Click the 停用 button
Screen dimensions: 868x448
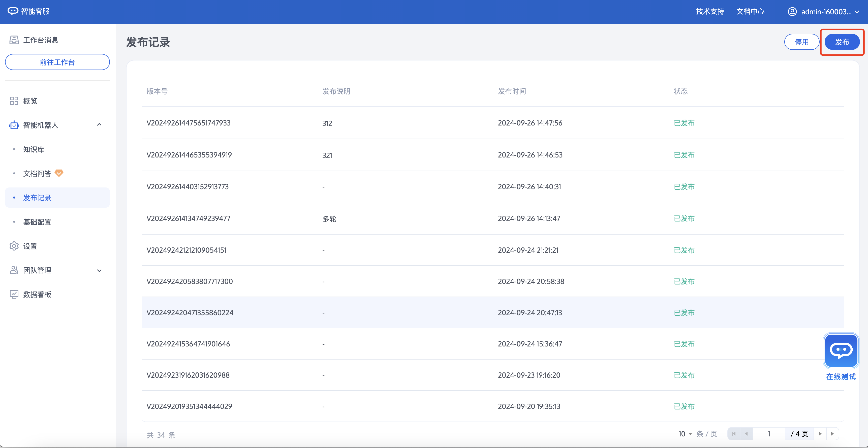point(801,42)
